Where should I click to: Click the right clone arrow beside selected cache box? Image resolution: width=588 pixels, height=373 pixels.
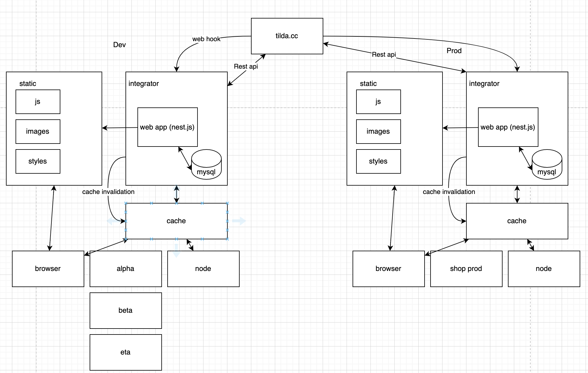239,221
